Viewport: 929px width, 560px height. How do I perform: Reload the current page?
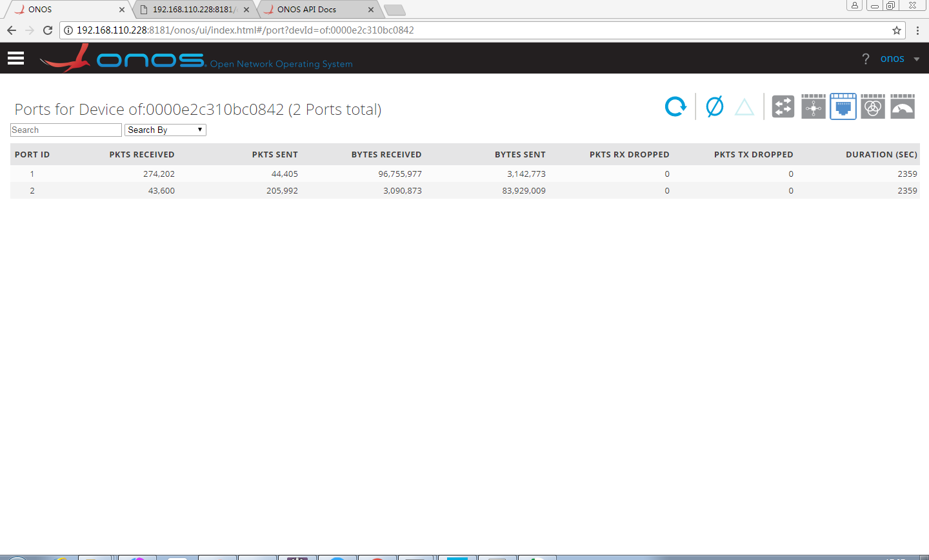tap(48, 30)
